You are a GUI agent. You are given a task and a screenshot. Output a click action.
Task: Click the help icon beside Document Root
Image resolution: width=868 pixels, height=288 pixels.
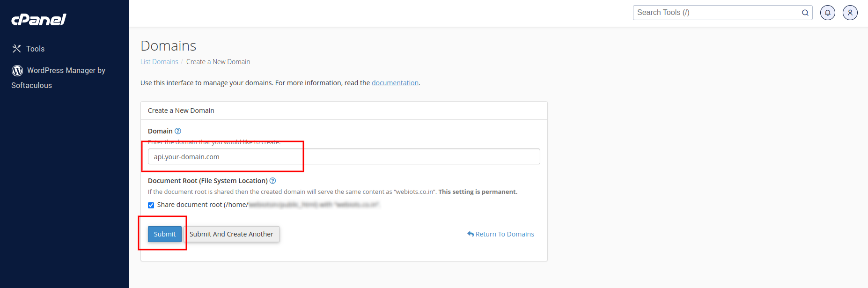[x=273, y=181]
